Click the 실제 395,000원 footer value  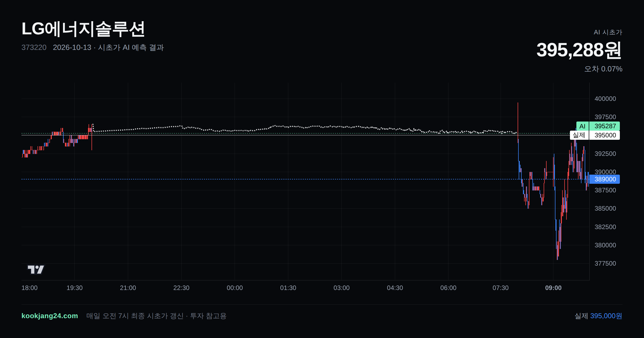598,316
